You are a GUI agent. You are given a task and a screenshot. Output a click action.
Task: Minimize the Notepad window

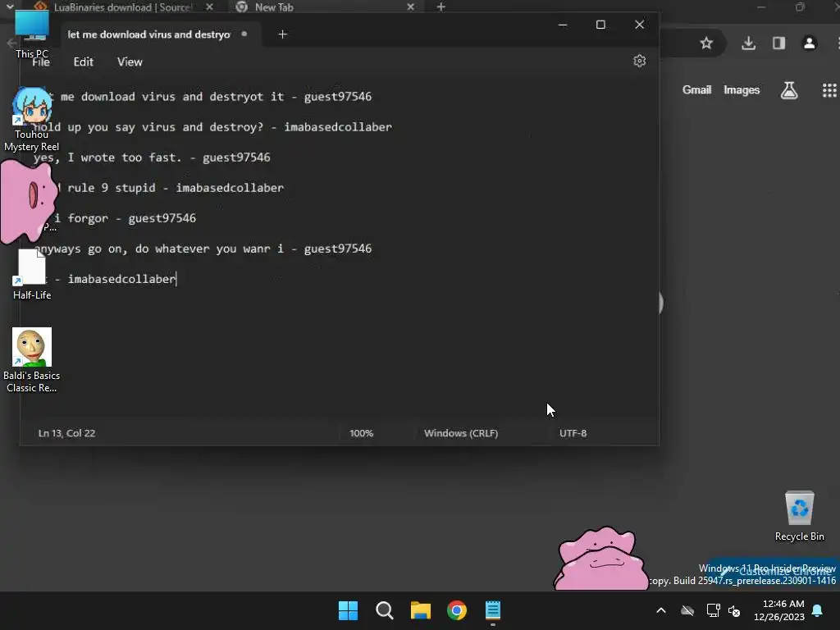coord(563,25)
